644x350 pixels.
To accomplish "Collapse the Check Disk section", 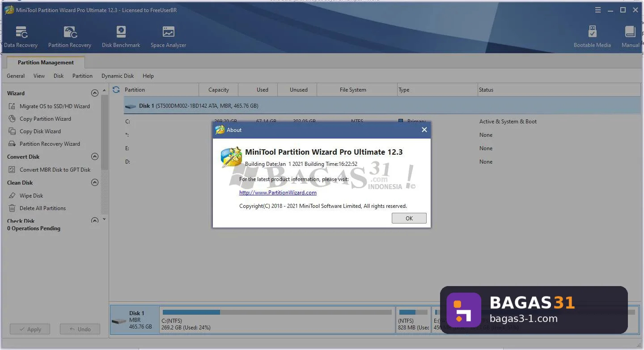I will [x=95, y=220].
